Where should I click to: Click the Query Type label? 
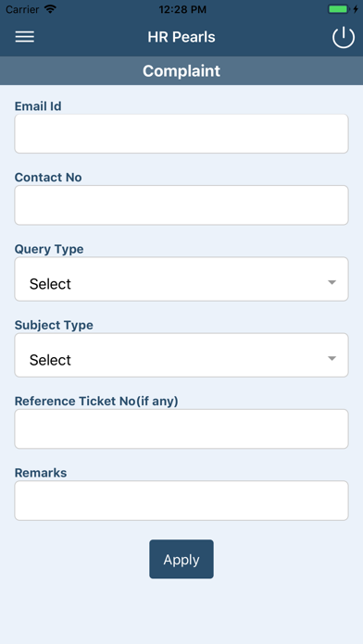click(49, 249)
